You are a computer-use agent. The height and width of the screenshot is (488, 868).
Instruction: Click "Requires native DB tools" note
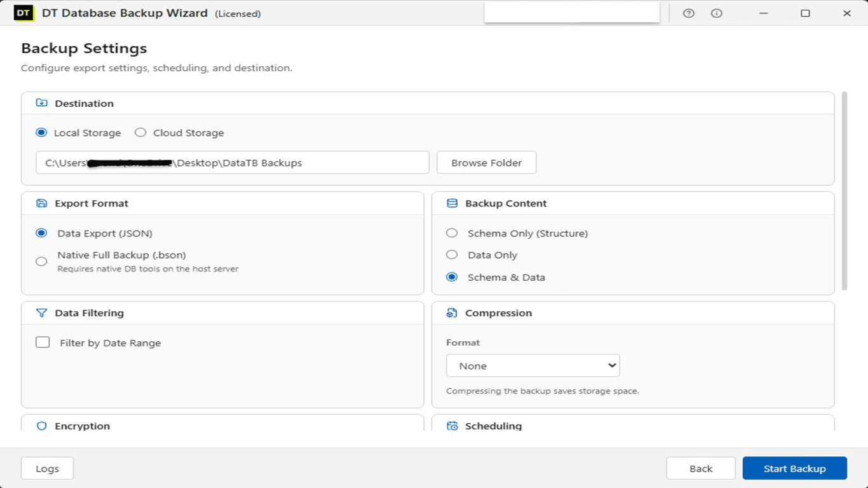click(x=148, y=269)
